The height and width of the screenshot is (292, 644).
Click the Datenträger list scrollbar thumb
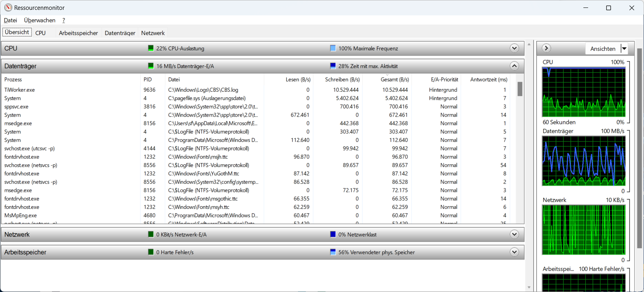[x=520, y=89]
